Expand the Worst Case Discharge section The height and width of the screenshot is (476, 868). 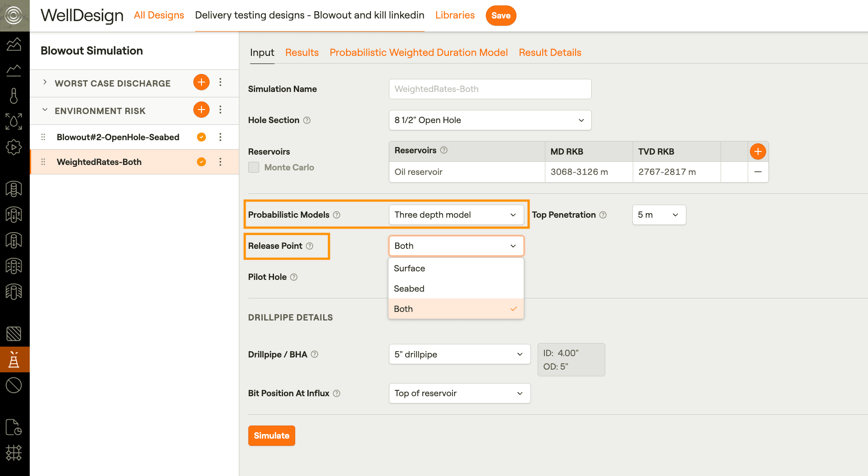point(45,82)
